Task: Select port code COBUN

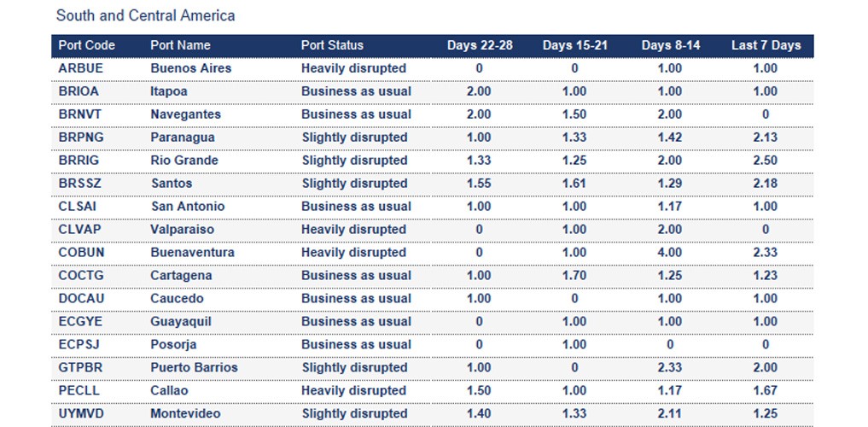Action: click(x=80, y=253)
